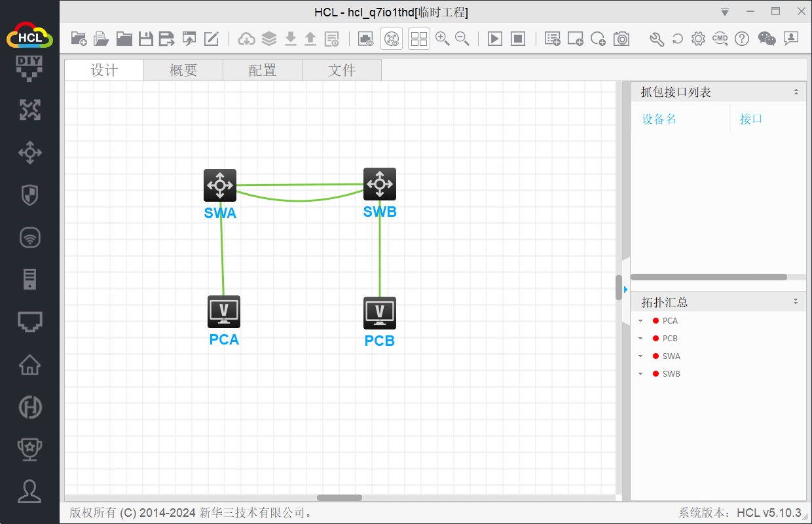The width and height of the screenshot is (812, 524).
Task: Switch to the 配置 tab
Action: pyautogui.click(x=263, y=70)
